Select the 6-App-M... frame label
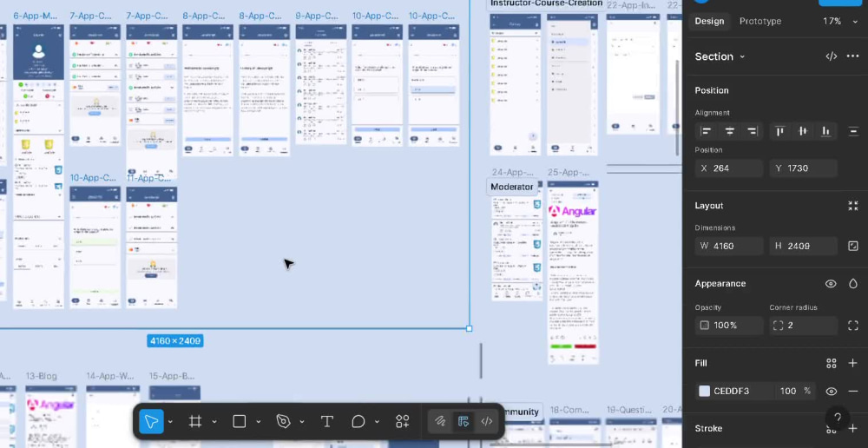The height and width of the screenshot is (448, 868). [36, 16]
